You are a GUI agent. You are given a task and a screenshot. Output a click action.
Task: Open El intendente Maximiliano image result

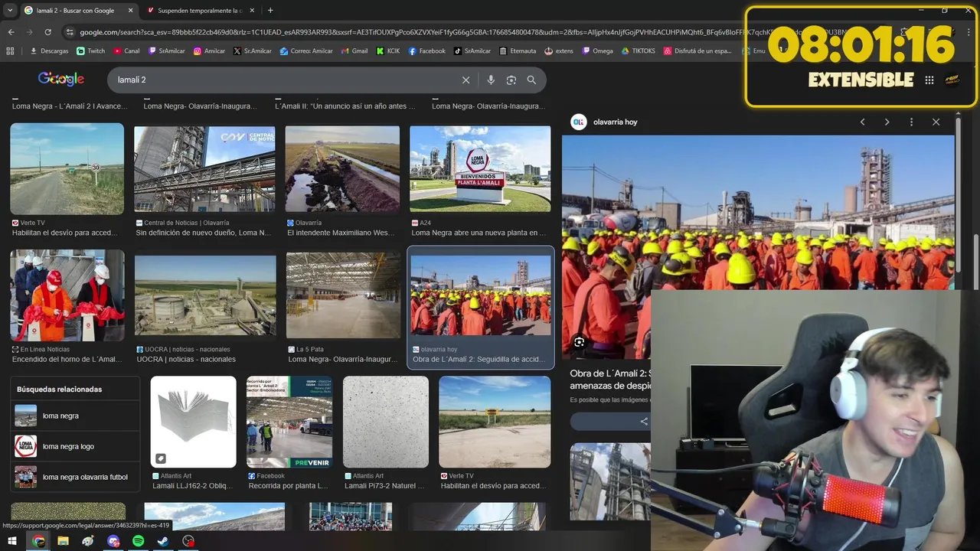tap(342, 168)
